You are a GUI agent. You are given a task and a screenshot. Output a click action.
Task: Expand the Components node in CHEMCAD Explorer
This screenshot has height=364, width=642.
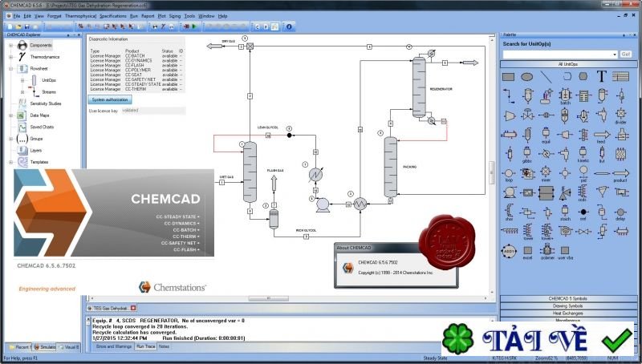pyautogui.click(x=11, y=46)
